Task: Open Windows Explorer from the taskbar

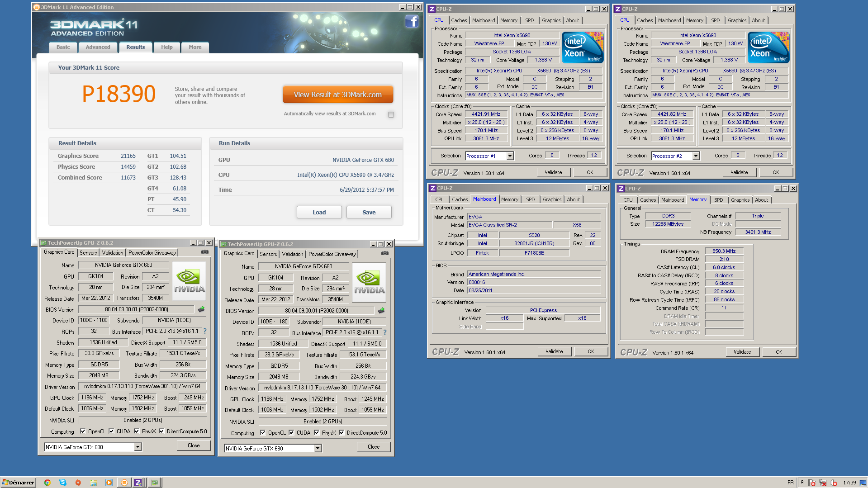Action: [x=93, y=483]
